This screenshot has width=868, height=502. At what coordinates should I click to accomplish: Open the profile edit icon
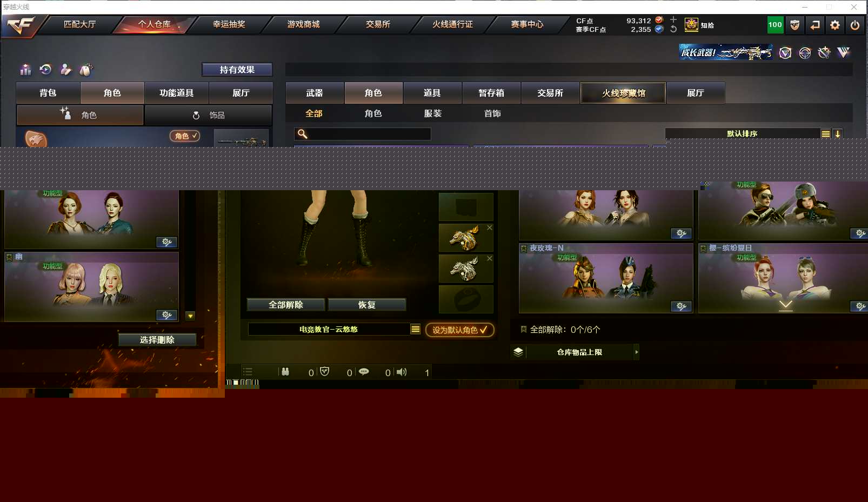[x=65, y=69]
